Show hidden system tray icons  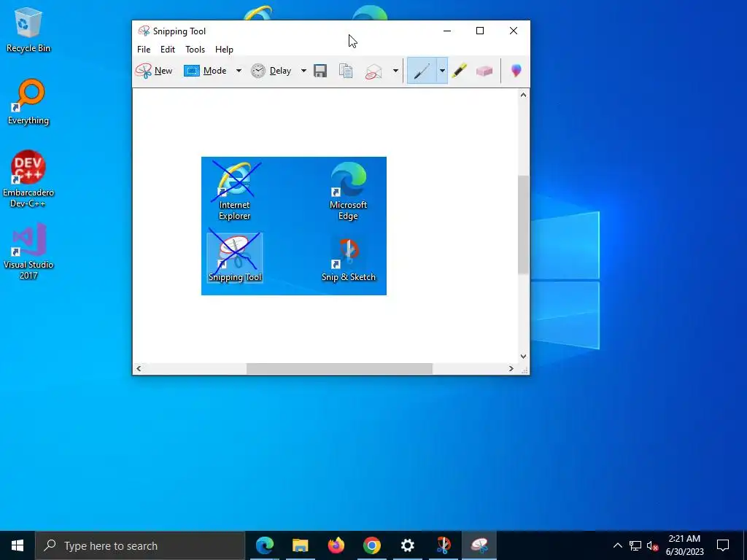click(617, 545)
